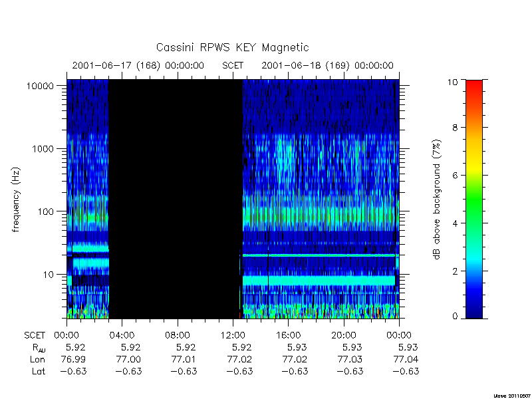Click the colorbar tick label '10'
The height and width of the screenshot is (399, 532).
[x=452, y=82]
